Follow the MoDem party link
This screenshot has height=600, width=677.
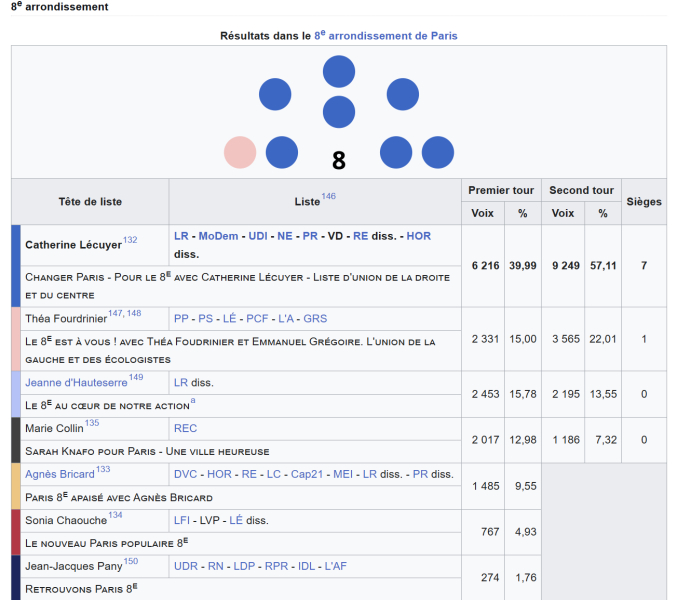218,236
